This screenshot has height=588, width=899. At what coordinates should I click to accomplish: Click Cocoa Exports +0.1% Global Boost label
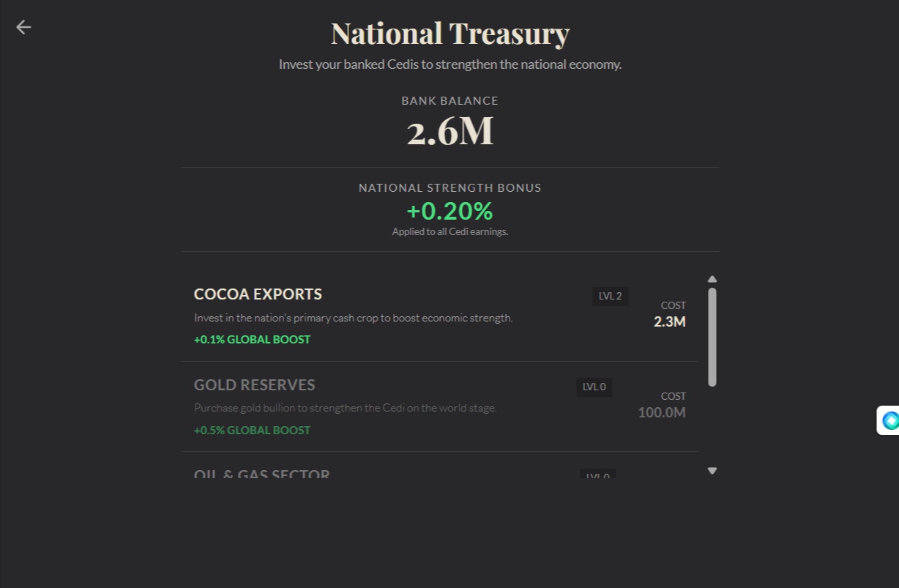coord(252,340)
